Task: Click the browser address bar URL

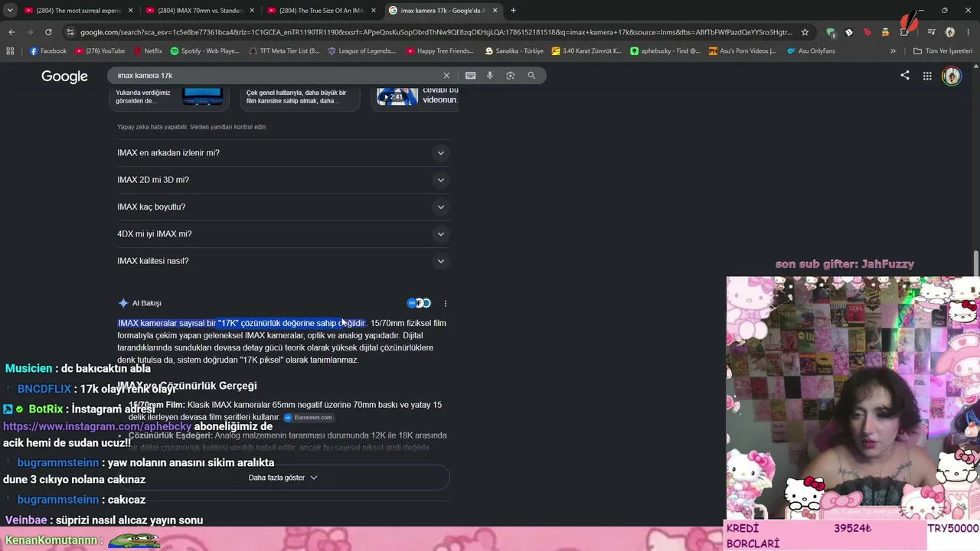Action: [x=436, y=32]
